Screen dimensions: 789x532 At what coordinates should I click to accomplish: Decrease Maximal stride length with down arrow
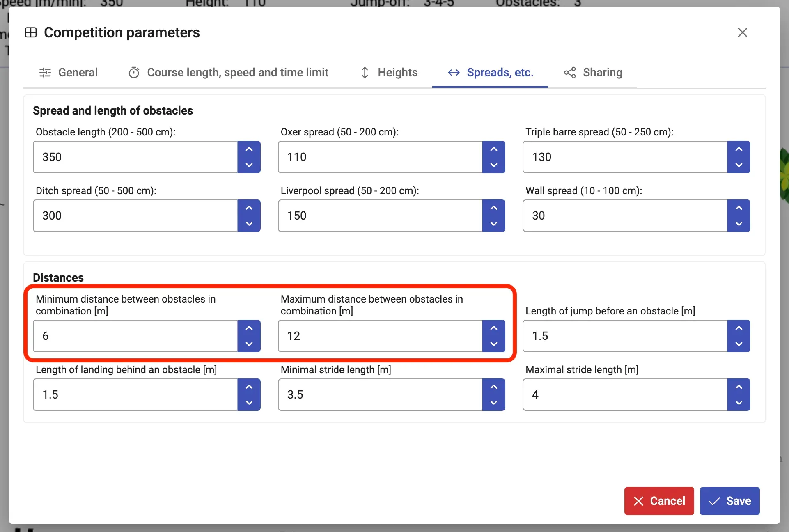(739, 403)
